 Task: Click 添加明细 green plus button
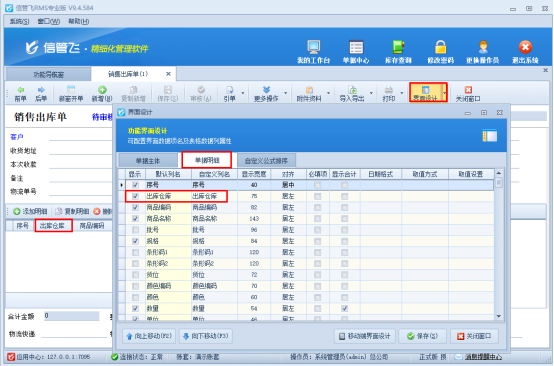[x=30, y=211]
